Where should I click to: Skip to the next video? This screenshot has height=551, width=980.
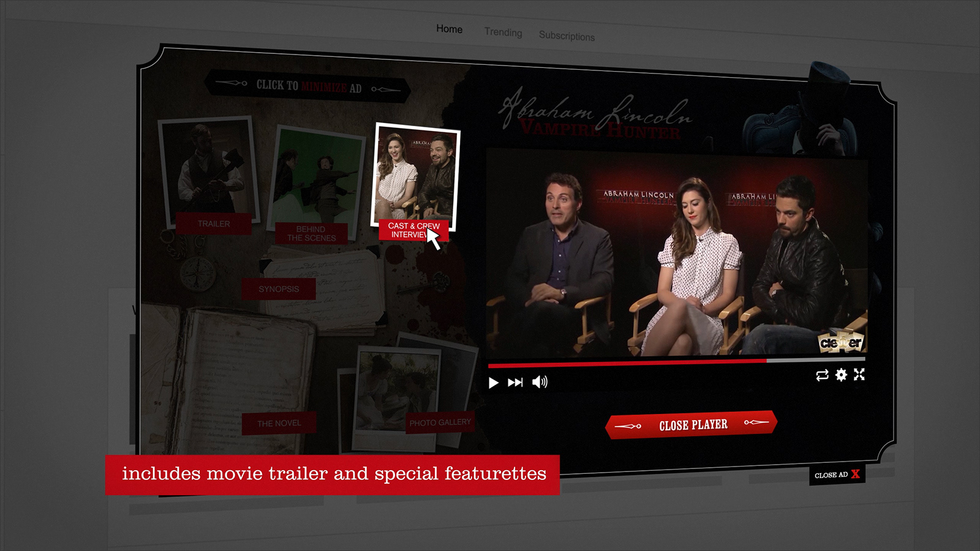pyautogui.click(x=515, y=383)
